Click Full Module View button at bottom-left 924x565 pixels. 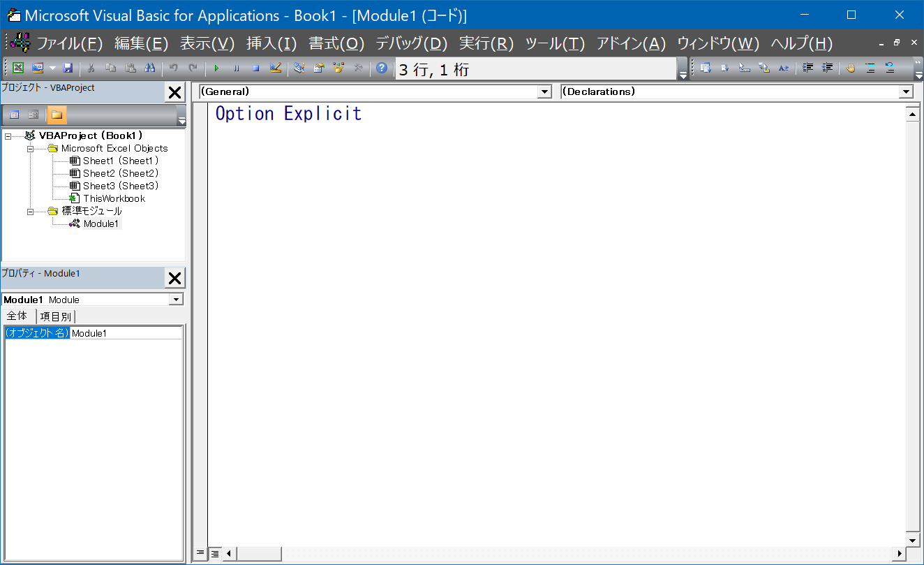215,554
